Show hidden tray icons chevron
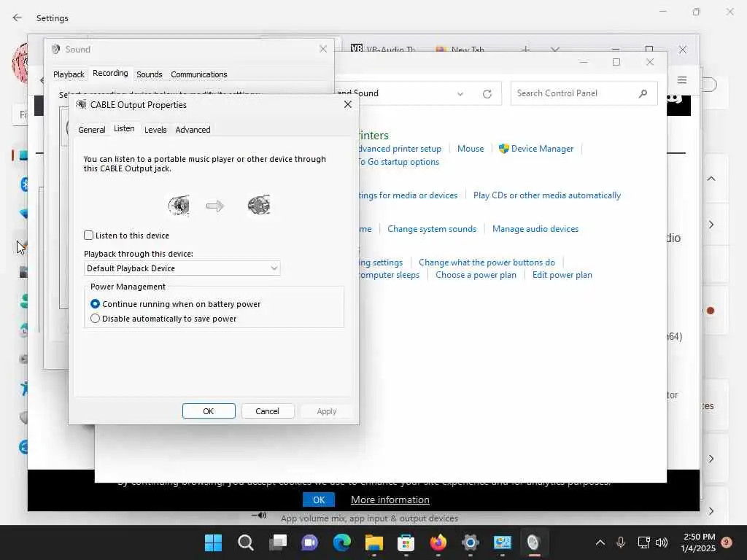Screen dimensions: 747x560 pos(600,542)
